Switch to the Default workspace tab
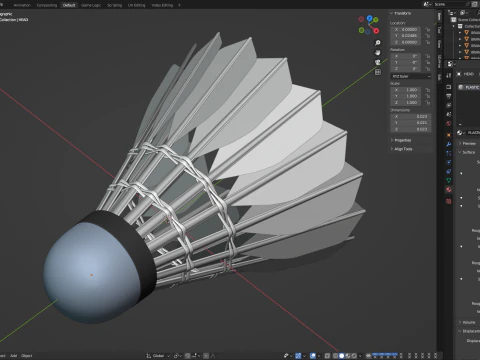Screen dimensions: 480x360 [x=69, y=5]
